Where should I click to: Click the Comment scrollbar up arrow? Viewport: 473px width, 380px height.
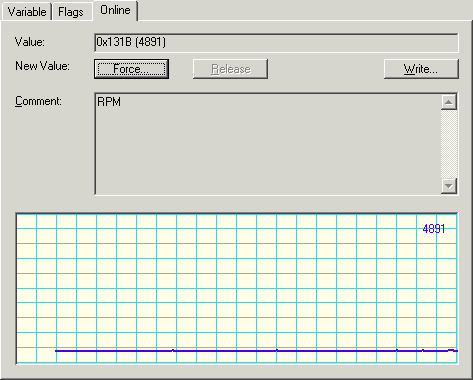(x=449, y=102)
